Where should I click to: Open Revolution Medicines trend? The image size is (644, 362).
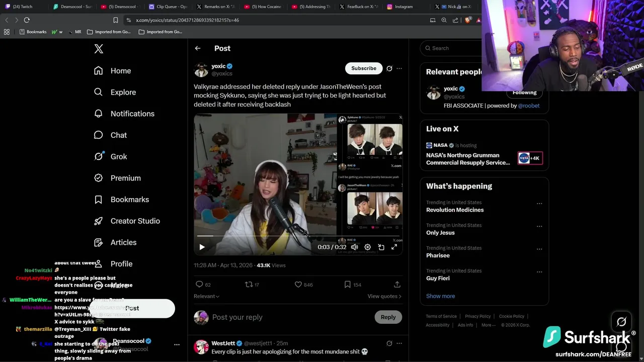click(455, 210)
